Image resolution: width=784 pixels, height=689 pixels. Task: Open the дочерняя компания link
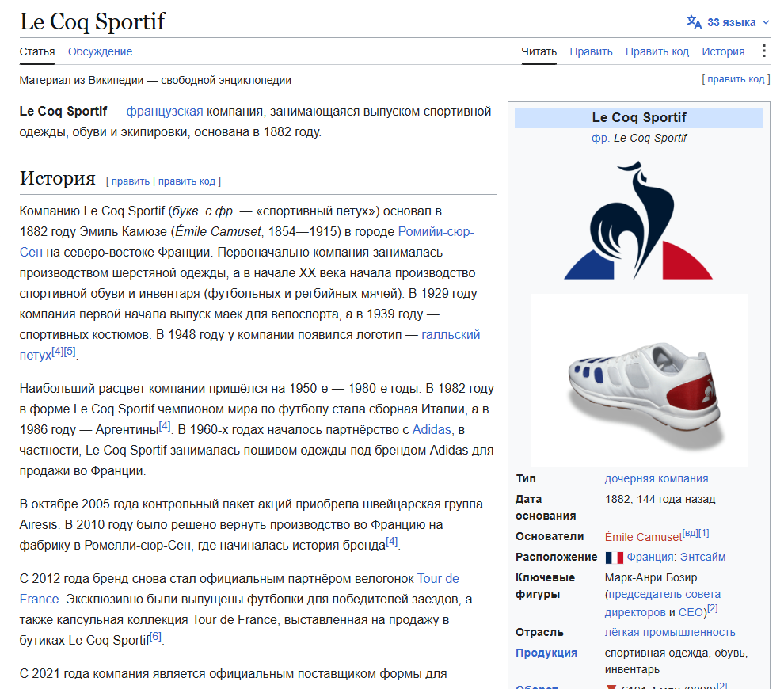point(657,479)
